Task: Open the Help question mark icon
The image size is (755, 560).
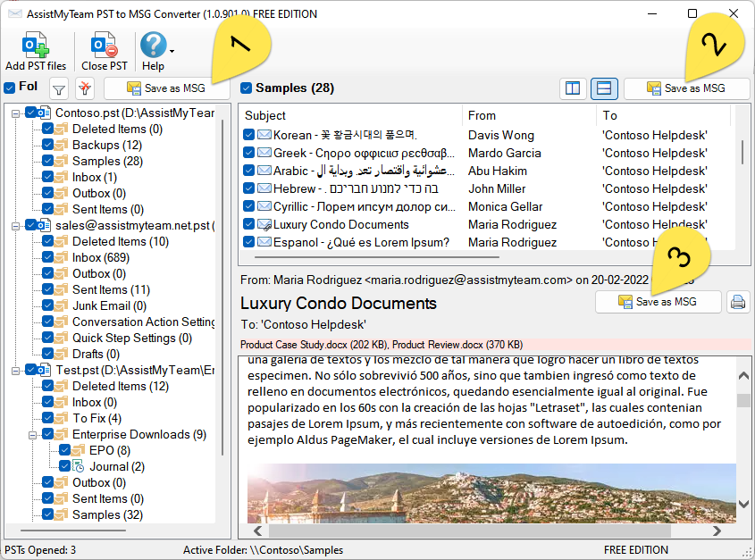Action: [x=153, y=45]
